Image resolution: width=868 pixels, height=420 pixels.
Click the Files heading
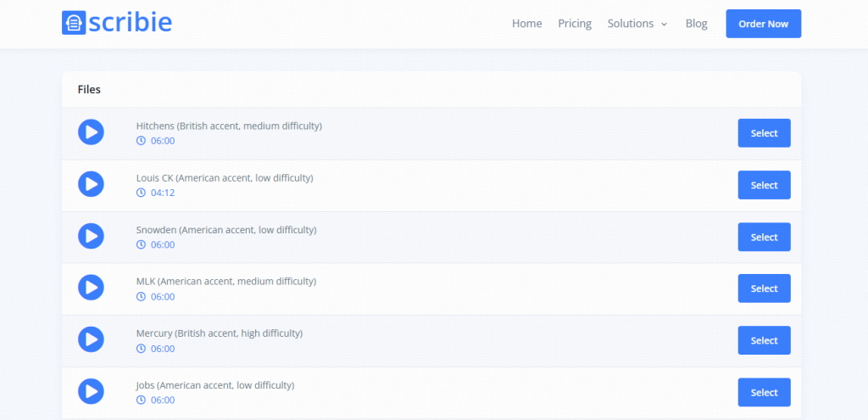(x=89, y=89)
